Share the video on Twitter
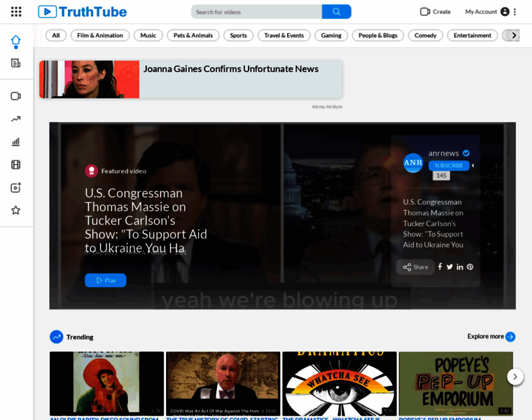The image size is (532, 420). point(449,267)
